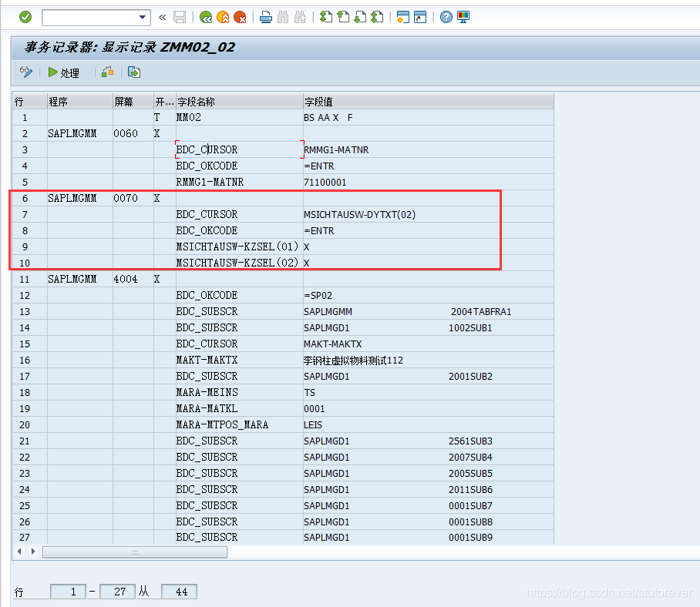Click BDC_CURSOR field in row 3
This screenshot has height=607, width=700.
tap(240, 150)
